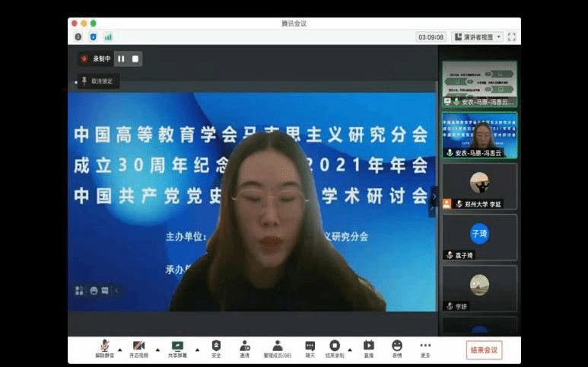This screenshot has height=367, width=588.
Task: Turn on camera with 开启视频
Action: tap(138, 349)
